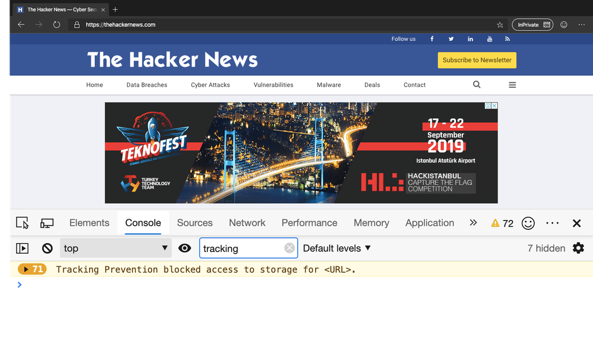Close the banner advertisement
The width and height of the screenshot is (593, 364).
pyautogui.click(x=494, y=106)
